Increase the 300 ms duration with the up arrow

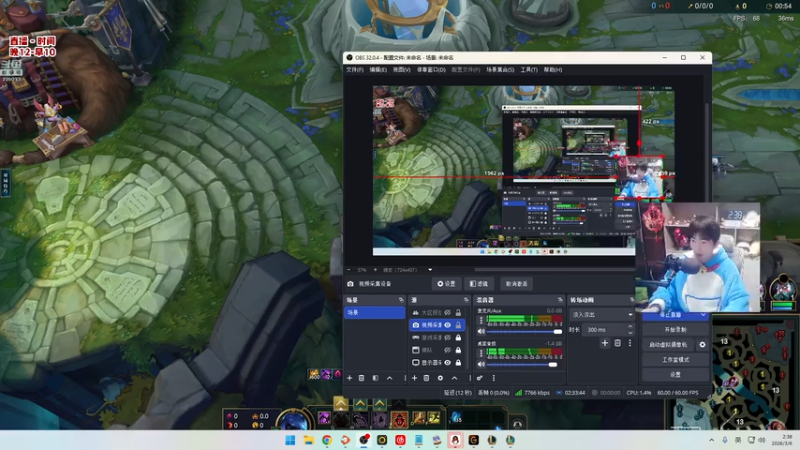(x=630, y=327)
